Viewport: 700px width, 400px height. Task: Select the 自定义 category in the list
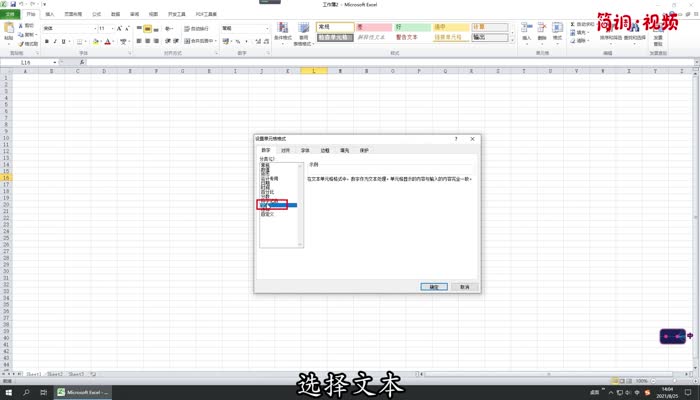(x=268, y=213)
